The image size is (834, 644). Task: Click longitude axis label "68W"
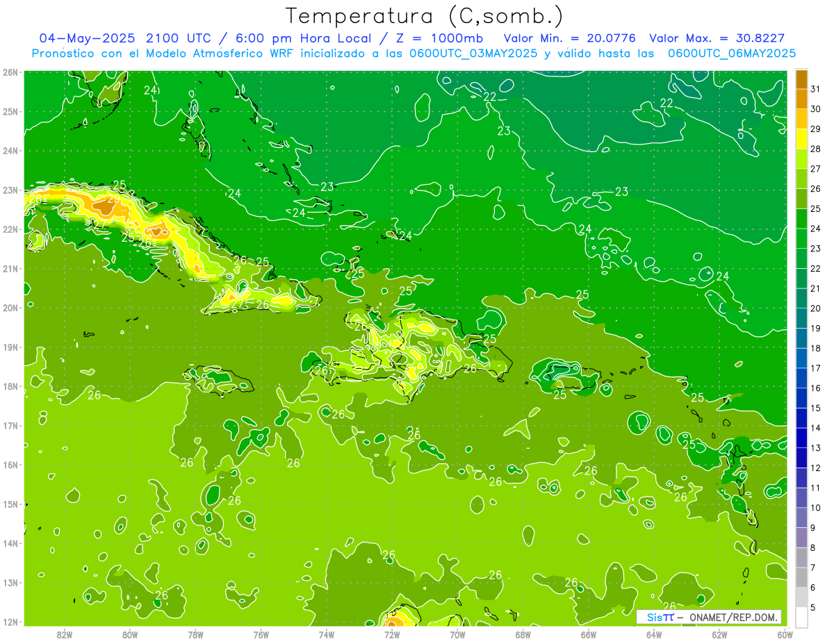[x=523, y=634]
